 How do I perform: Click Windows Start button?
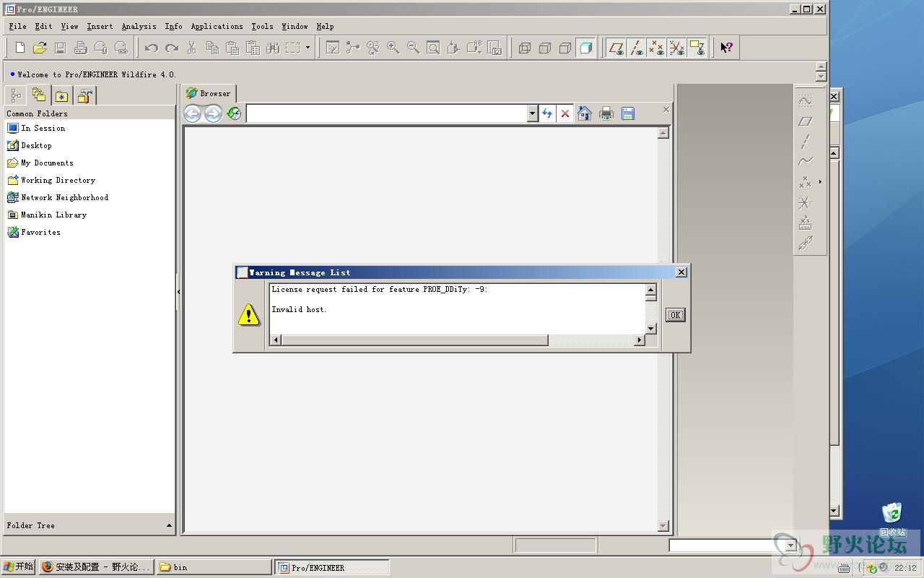(x=18, y=567)
